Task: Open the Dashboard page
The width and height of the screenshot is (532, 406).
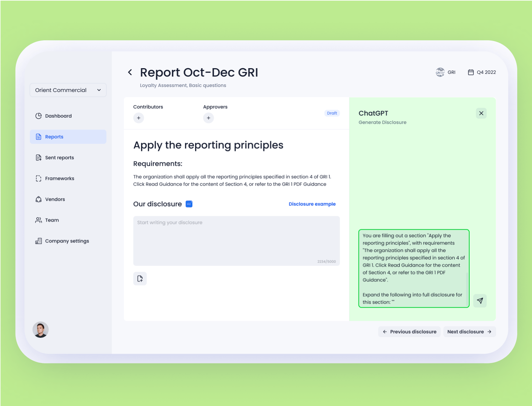Action: pos(68,116)
